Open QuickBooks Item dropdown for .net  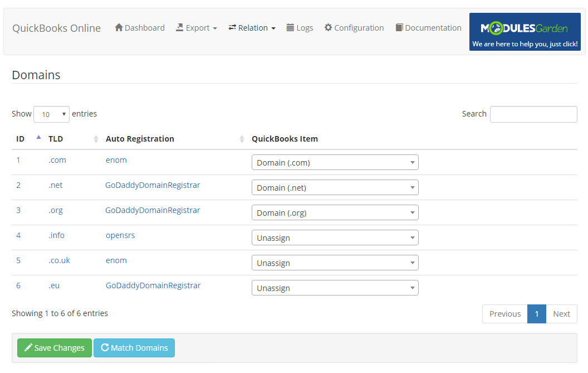pyautogui.click(x=335, y=187)
